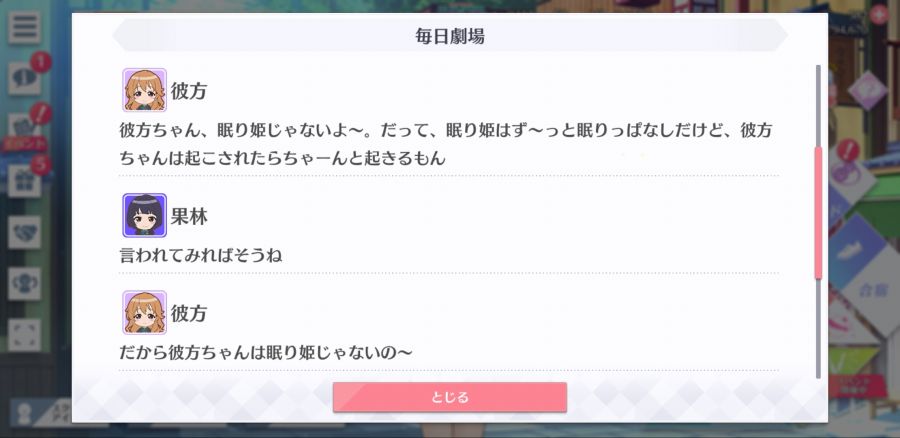Open the chat bubble notifications icon
Image resolution: width=900 pixels, height=438 pixels.
[x=24, y=79]
